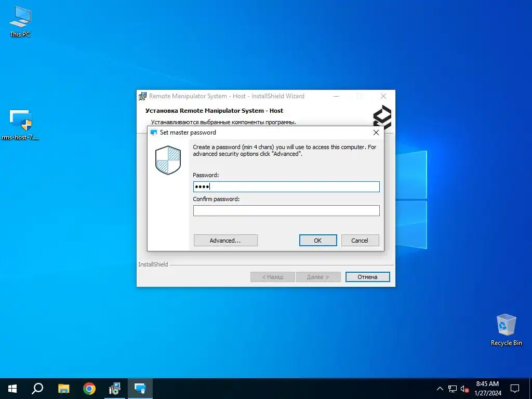This screenshot has width=532, height=399.
Task: Click the InstallShield Wizard title bar icon
Action: 142,96
